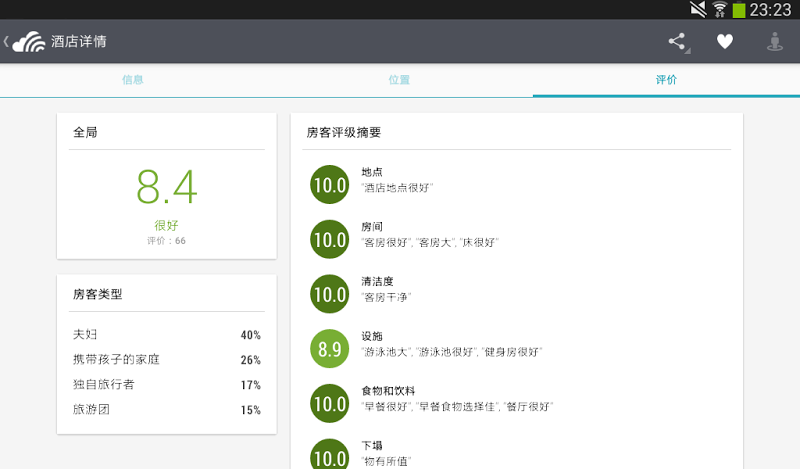Tap the 17% percentage value
800x469 pixels.
251,385
